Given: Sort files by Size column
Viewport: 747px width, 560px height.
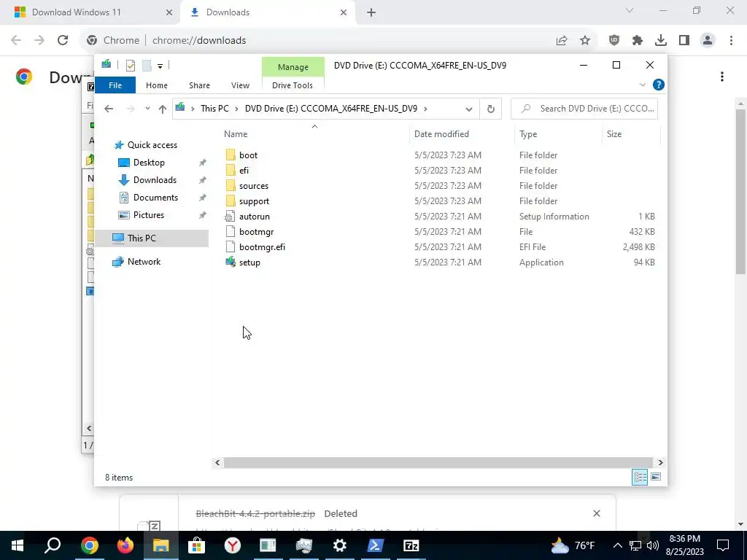Looking at the screenshot, I should click(631, 134).
